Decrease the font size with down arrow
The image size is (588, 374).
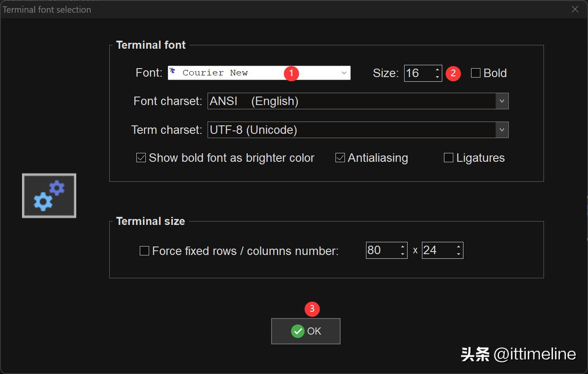pyautogui.click(x=437, y=77)
